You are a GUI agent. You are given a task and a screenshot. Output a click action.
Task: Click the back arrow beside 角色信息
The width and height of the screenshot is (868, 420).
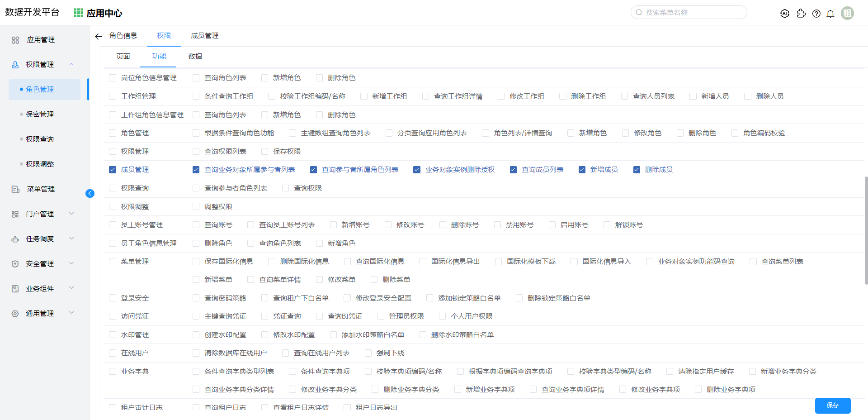coord(99,36)
